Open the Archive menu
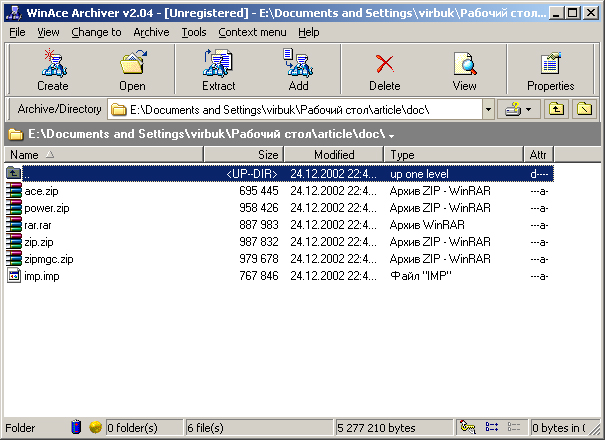This screenshot has height=440, width=605. (151, 32)
